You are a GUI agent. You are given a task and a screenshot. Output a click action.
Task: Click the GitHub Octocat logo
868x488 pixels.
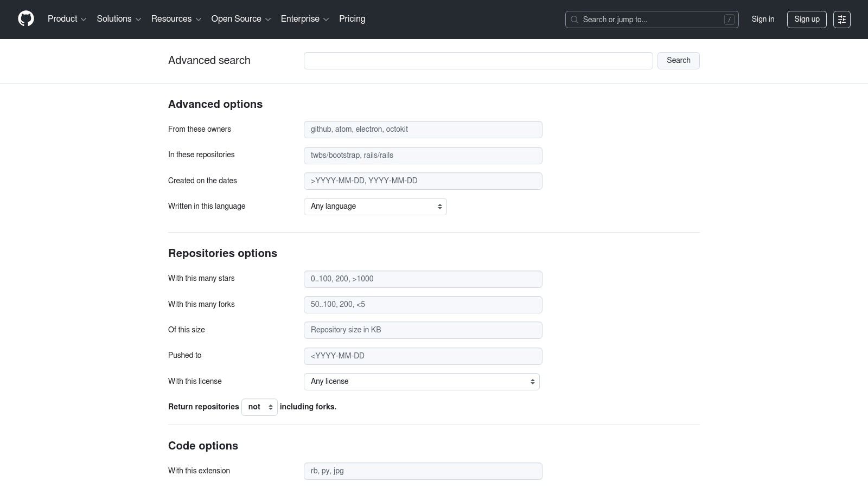coord(26,19)
